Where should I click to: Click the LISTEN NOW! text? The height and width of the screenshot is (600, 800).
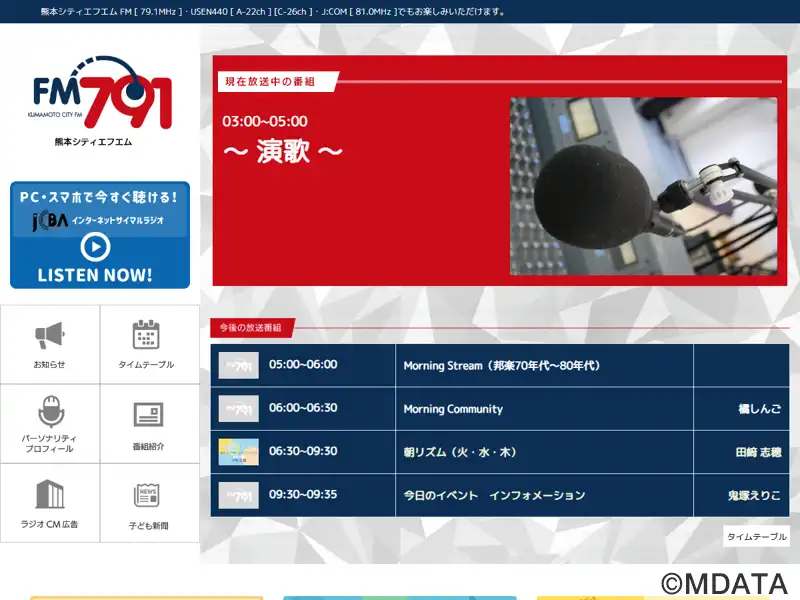pyautogui.click(x=95, y=276)
